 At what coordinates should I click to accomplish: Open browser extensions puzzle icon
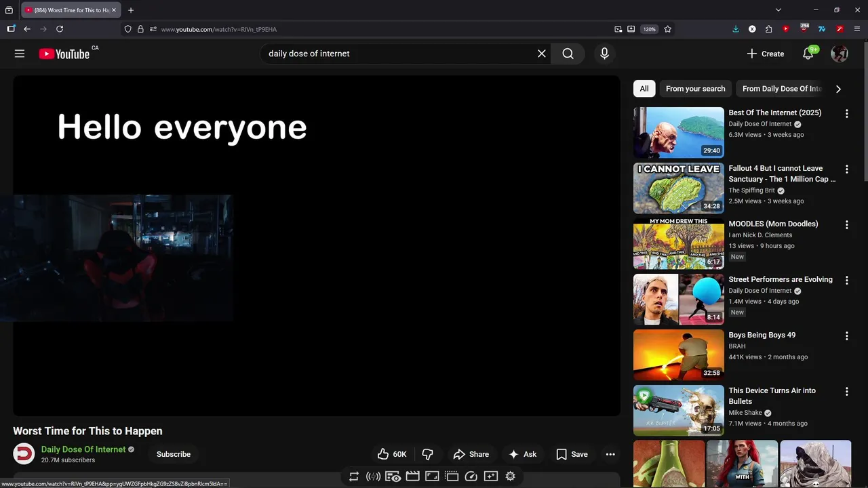[768, 29]
